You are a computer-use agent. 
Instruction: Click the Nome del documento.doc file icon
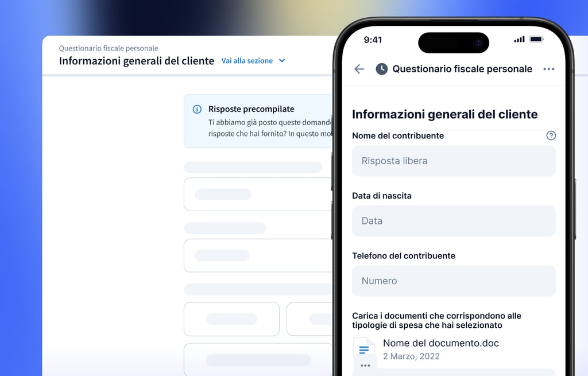point(363,350)
